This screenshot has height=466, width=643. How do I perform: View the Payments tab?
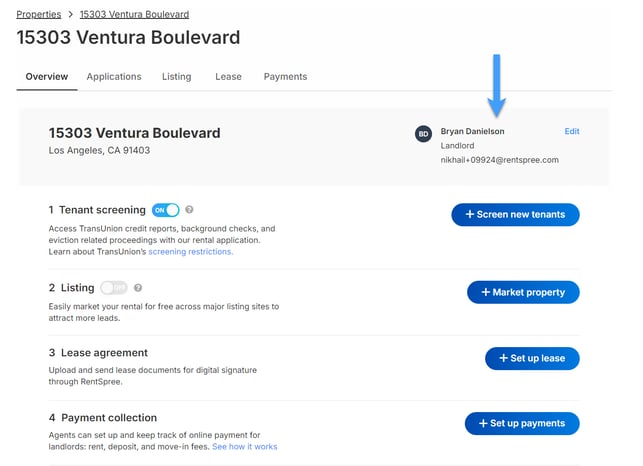point(285,77)
